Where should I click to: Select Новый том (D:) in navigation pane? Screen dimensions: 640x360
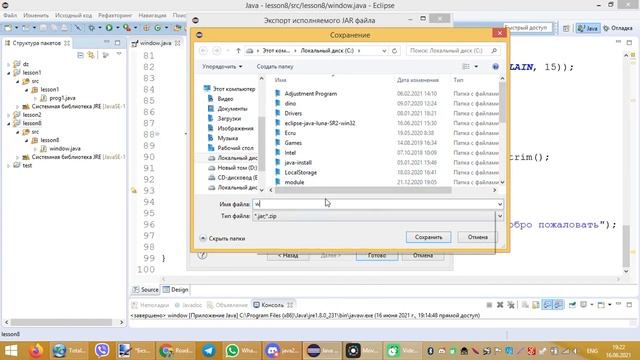[x=237, y=168]
